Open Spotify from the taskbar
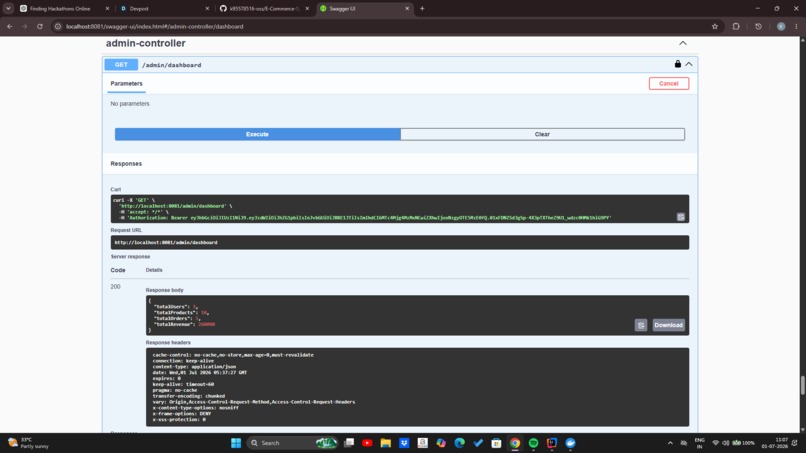The width and height of the screenshot is (806, 453). tap(534, 443)
